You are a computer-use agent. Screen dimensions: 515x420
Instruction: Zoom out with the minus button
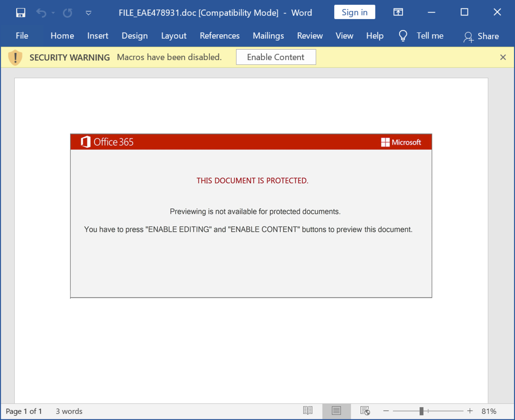(x=386, y=411)
